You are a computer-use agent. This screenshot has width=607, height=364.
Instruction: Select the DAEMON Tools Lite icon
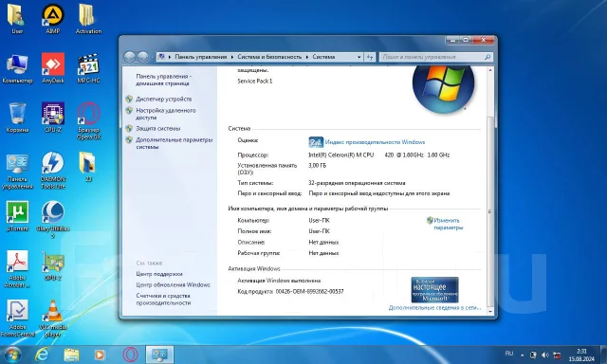53,171
